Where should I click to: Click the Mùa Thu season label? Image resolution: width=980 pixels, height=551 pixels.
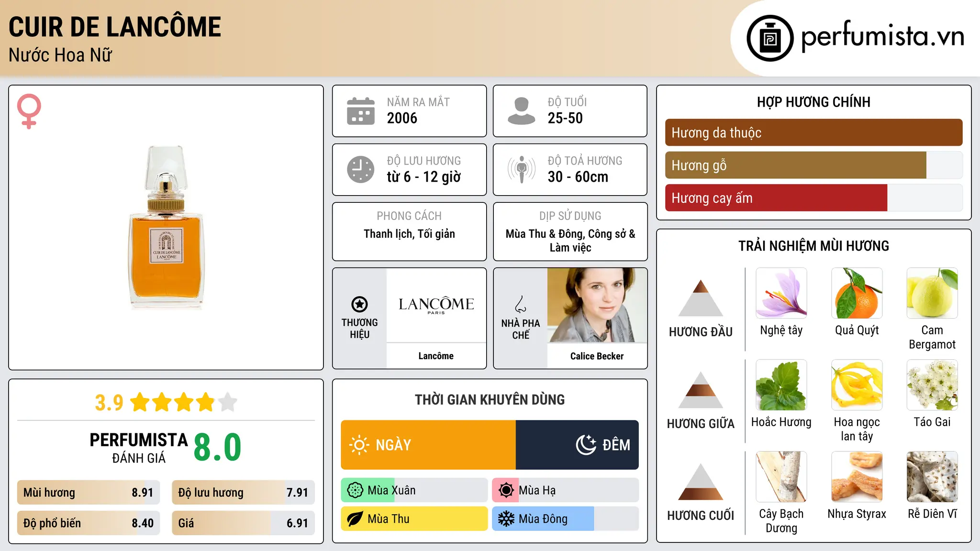389,519
